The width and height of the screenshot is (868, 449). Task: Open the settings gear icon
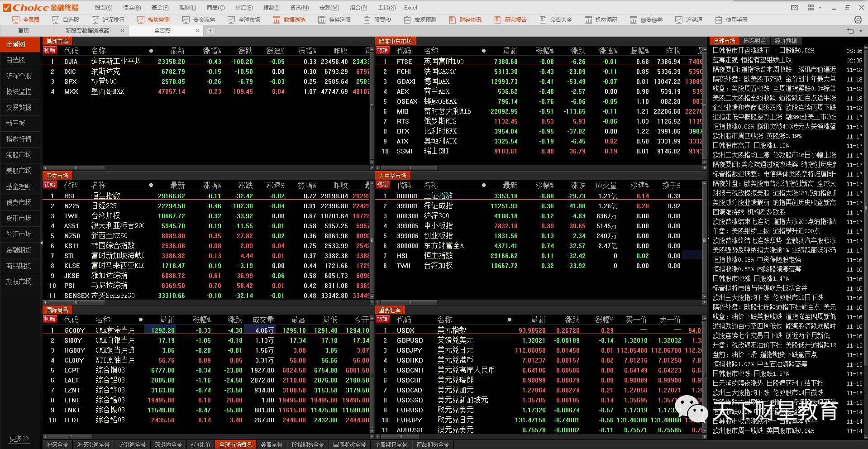[858, 19]
